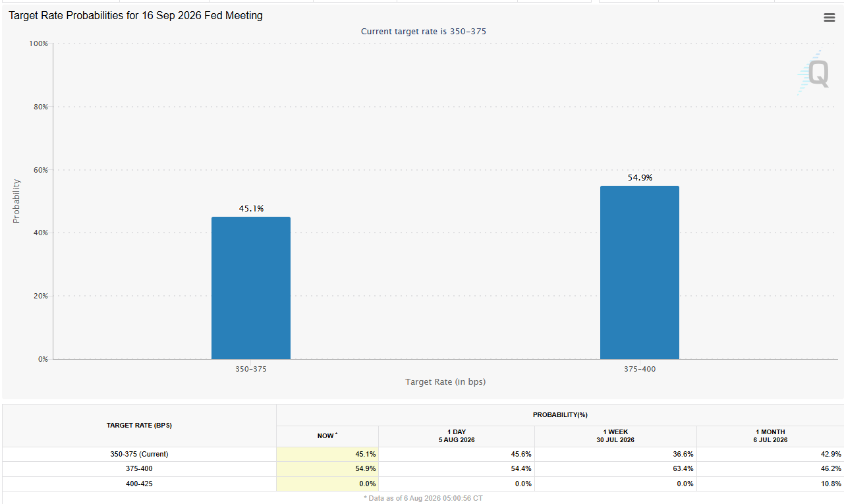Click the 'TARGET RATE (BPS)' table header

139,426
